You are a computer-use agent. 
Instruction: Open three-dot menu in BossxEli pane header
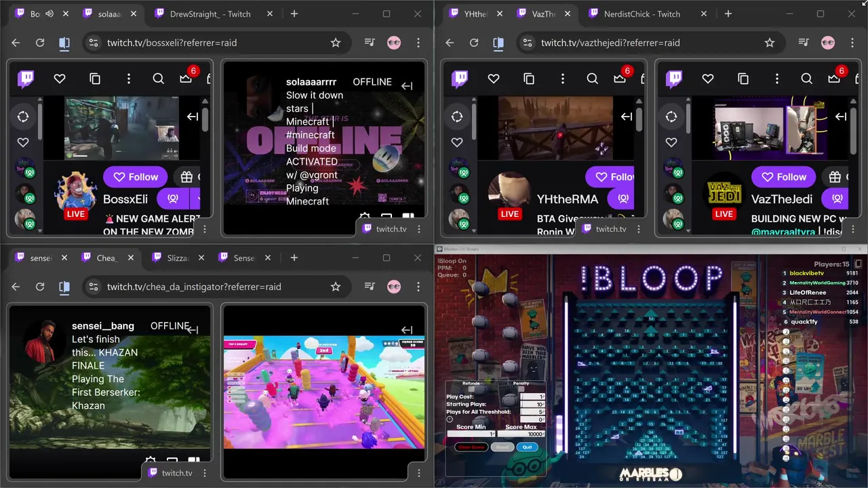pyautogui.click(x=129, y=79)
